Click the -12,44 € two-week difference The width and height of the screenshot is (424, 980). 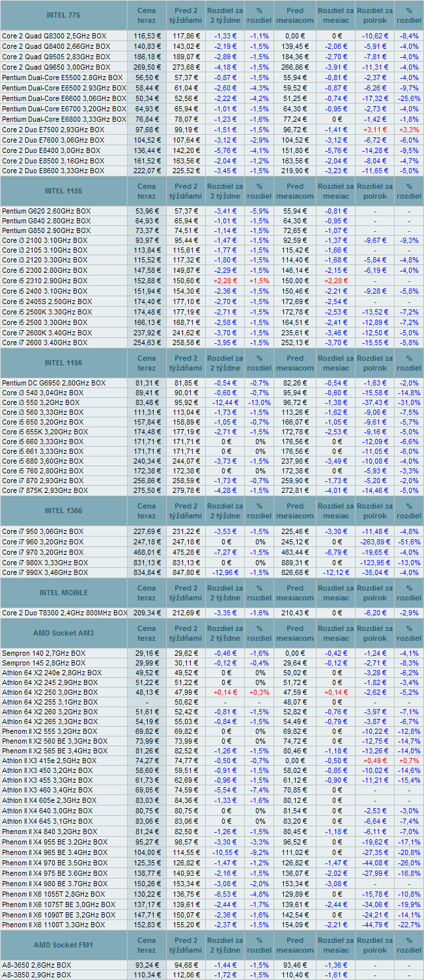(226, 403)
